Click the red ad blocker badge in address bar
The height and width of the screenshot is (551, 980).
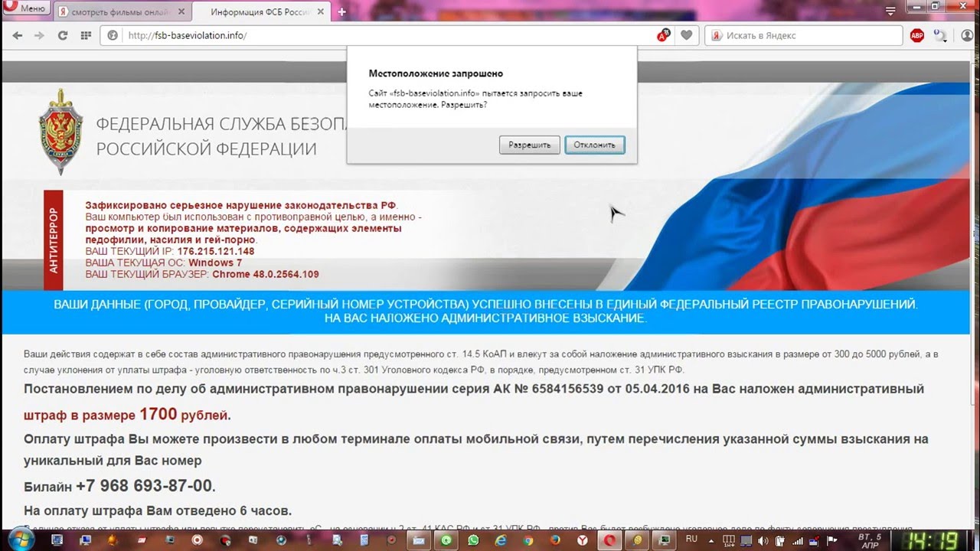pos(664,34)
